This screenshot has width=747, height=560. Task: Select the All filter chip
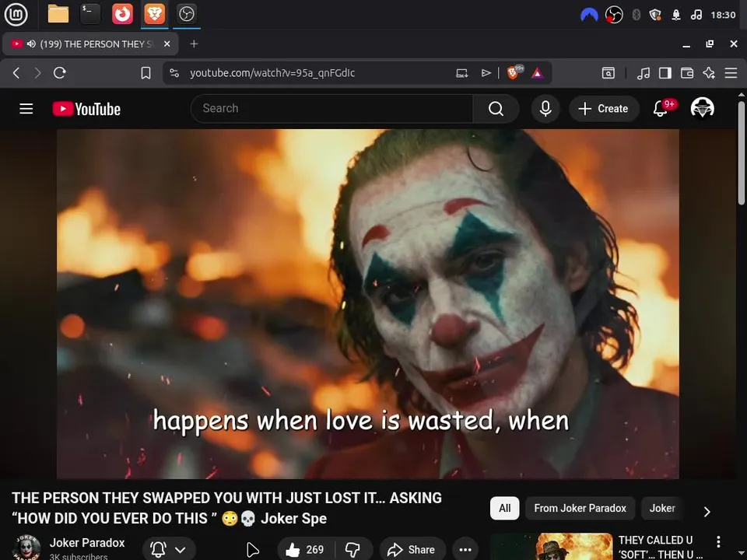[x=504, y=508]
